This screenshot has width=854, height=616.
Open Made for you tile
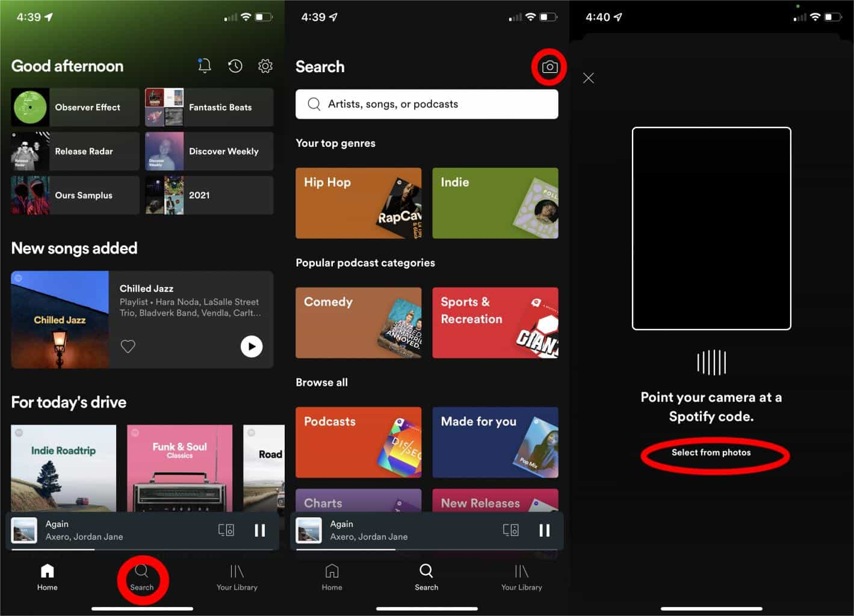[x=495, y=442]
